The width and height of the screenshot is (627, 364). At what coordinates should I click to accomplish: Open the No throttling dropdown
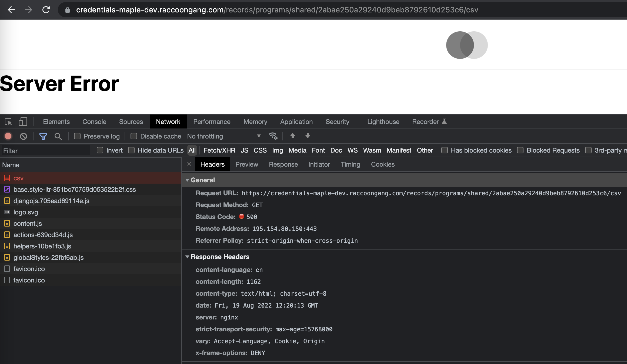point(224,136)
